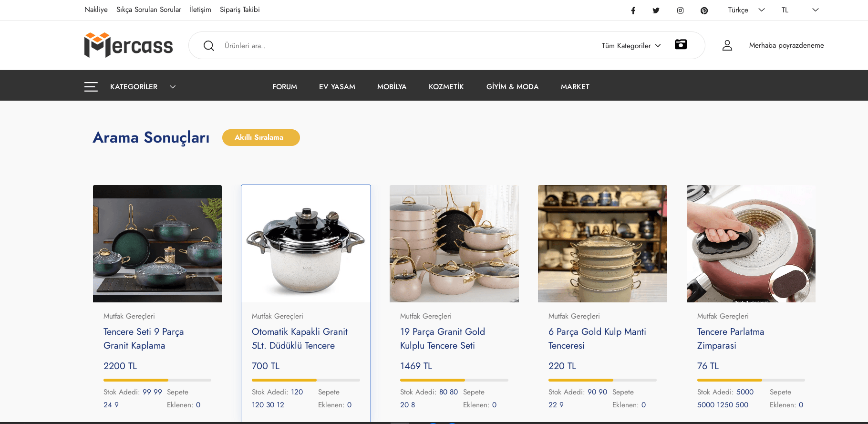Expand the Tüm Kategoriler search filter

(x=630, y=46)
